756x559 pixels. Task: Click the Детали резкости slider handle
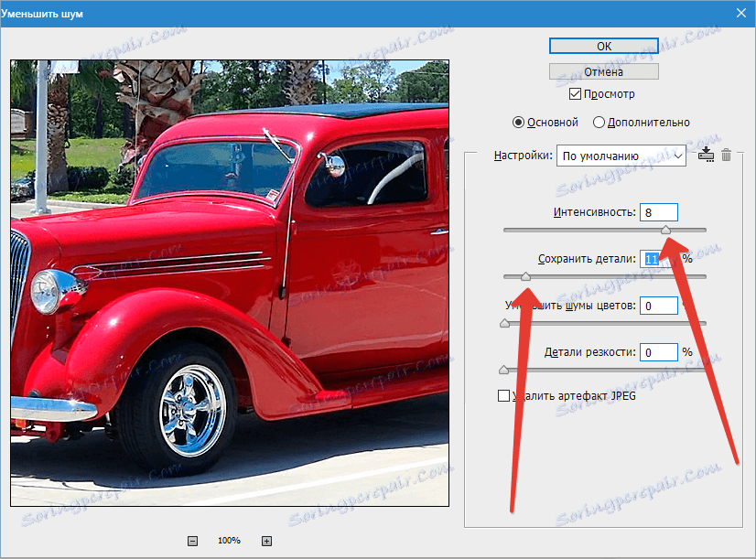503,369
